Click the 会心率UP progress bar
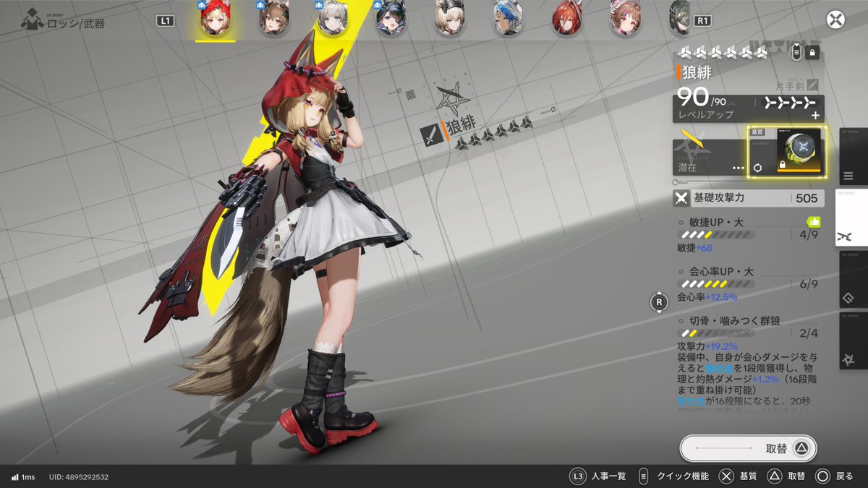The width and height of the screenshot is (868, 488). [717, 284]
